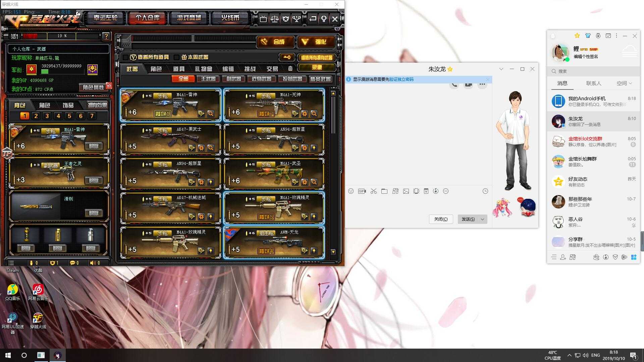Click the key icon button in warehouse
The width and height of the screenshot is (644, 362).
[287, 57]
